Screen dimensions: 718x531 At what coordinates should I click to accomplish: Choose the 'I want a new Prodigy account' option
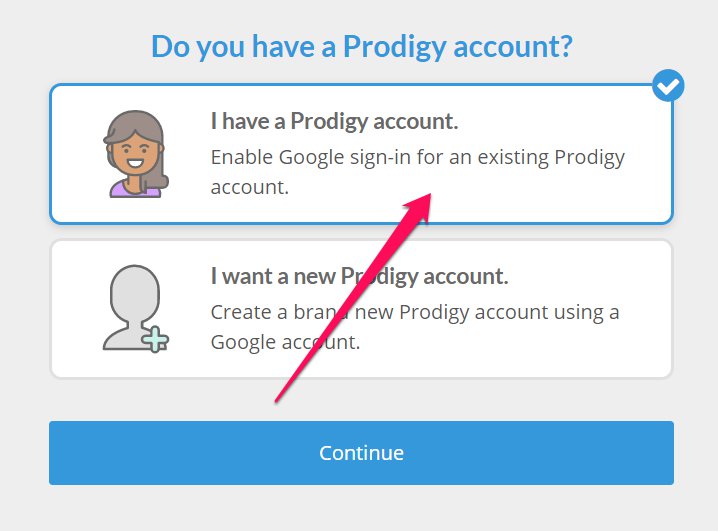(361, 309)
